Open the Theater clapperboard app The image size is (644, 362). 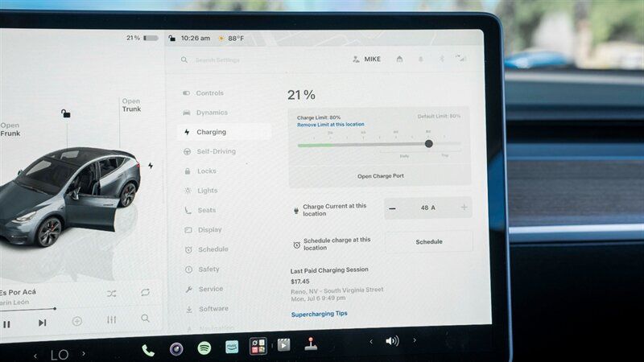[283, 345]
